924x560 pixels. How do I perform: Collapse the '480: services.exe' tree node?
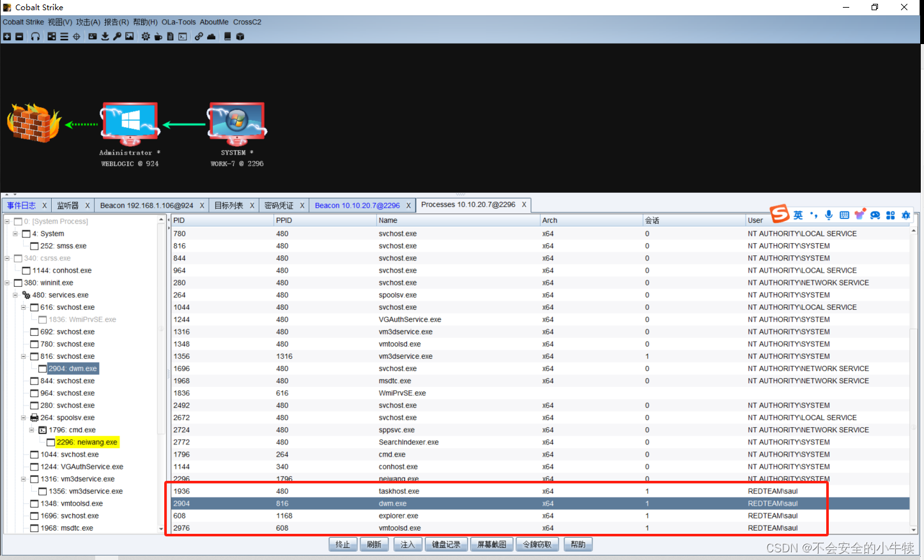click(15, 295)
